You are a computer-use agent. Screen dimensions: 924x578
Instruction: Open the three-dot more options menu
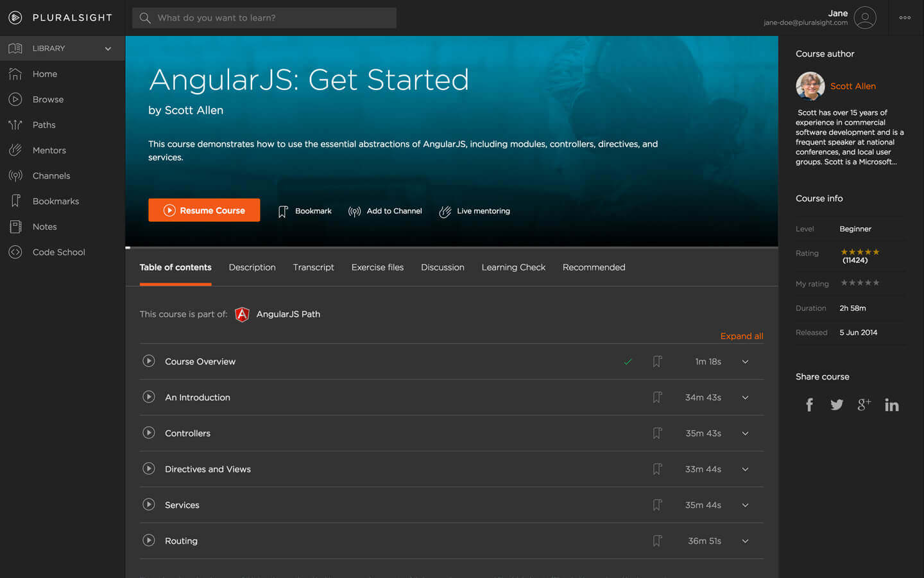click(905, 17)
